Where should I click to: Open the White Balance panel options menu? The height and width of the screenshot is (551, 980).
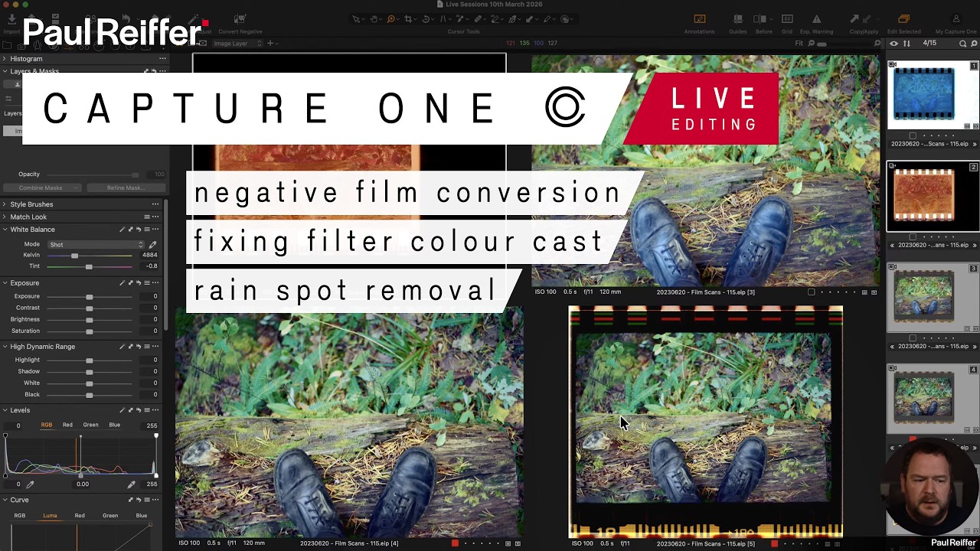(x=155, y=230)
